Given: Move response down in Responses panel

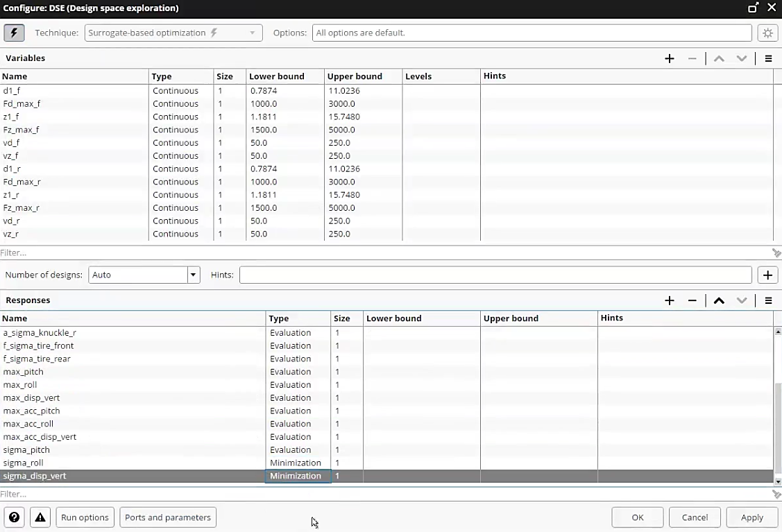Looking at the screenshot, I should (x=742, y=300).
